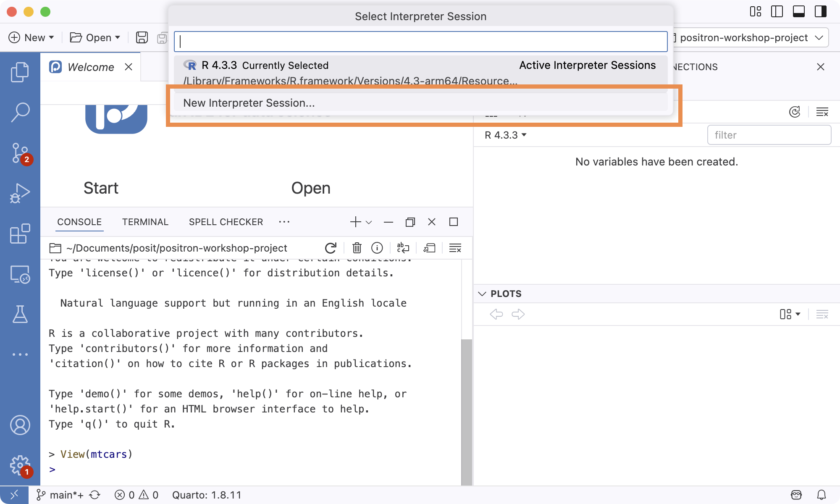Screen dimensions: 840x504
Task: Open the Manage gear menu
Action: [20, 465]
